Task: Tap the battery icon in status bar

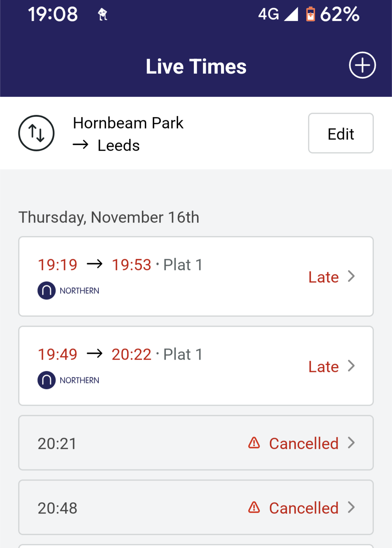Action: [x=310, y=15]
